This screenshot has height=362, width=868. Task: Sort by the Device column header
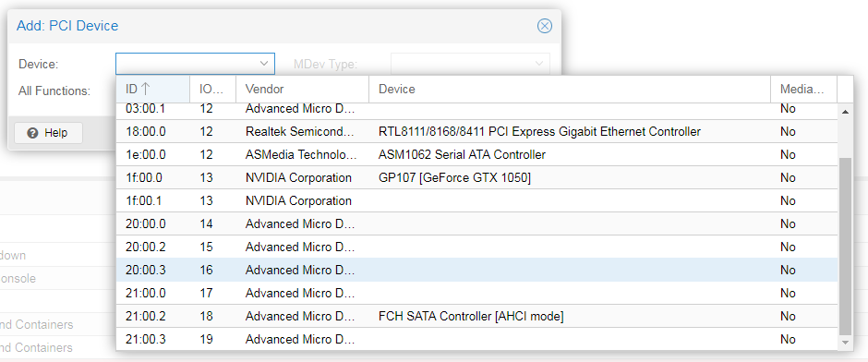tap(570, 90)
